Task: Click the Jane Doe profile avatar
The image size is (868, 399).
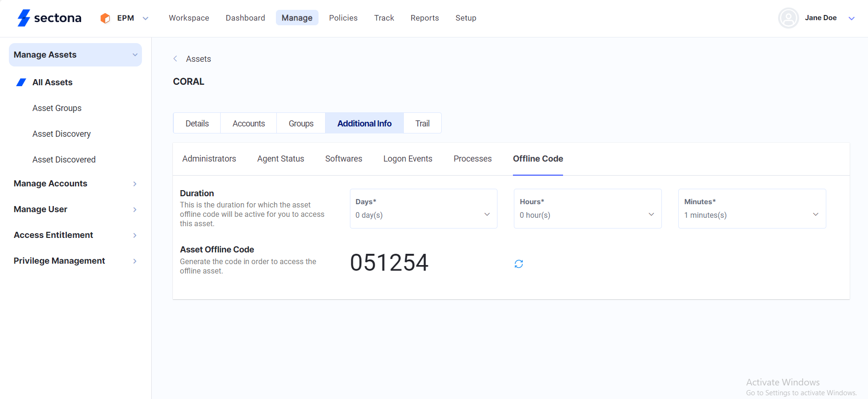Action: click(788, 18)
